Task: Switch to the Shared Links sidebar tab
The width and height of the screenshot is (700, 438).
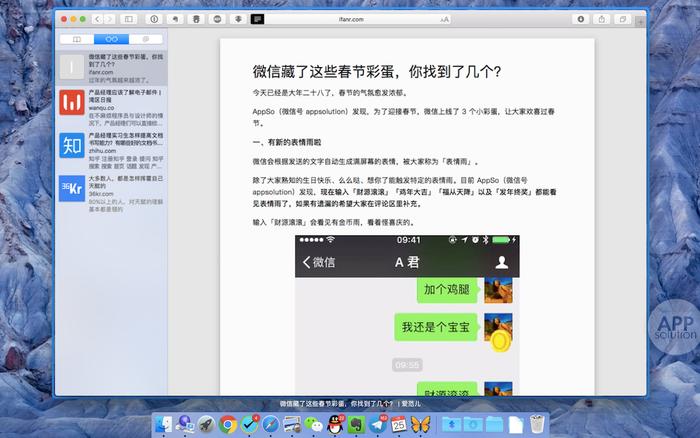Action: coord(146,39)
